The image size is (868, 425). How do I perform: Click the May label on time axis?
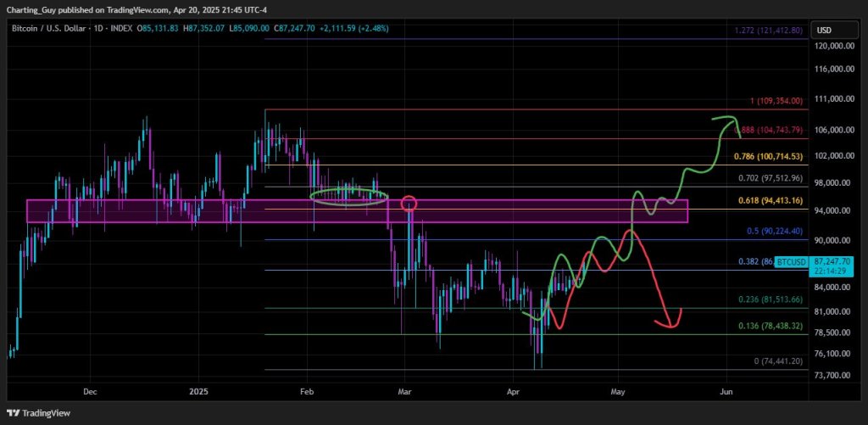coord(618,392)
